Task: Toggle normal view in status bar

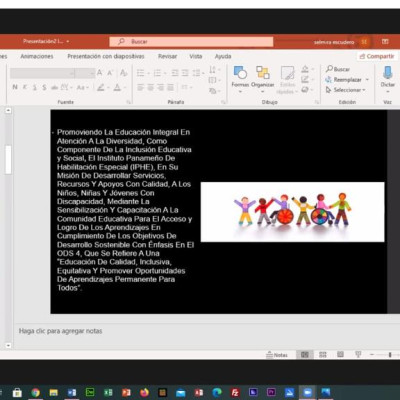Action: (305, 355)
